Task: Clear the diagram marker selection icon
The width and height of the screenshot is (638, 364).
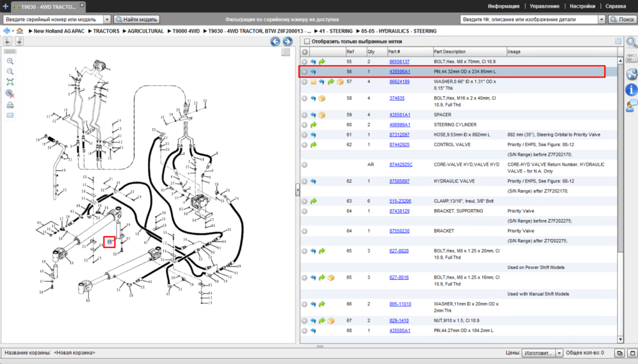Action: coord(10,94)
